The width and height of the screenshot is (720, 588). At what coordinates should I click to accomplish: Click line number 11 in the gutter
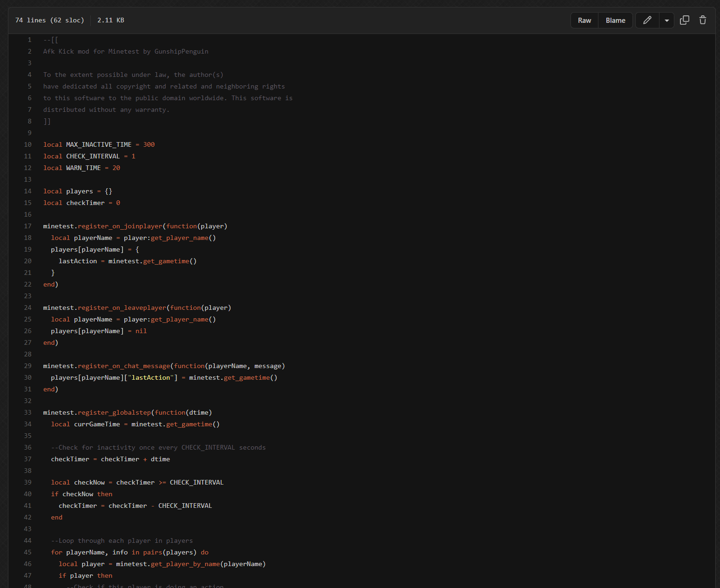click(28, 156)
